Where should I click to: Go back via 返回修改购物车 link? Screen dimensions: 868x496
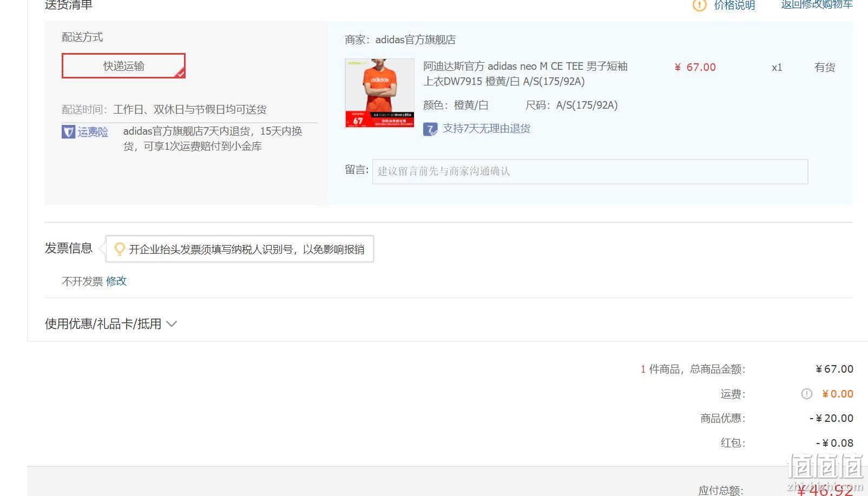tap(817, 5)
